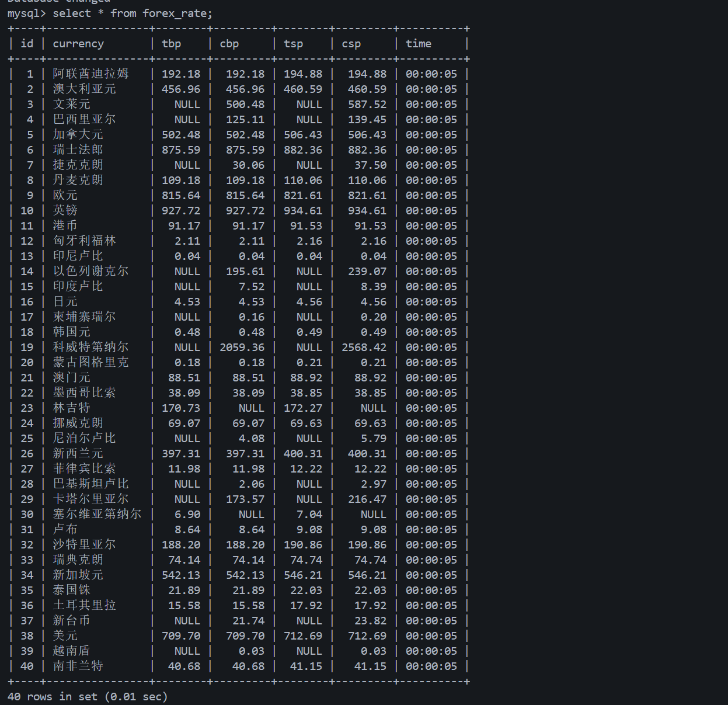Select currency name 阿联酋迪拉姆 in row 1
Image resolution: width=728 pixels, height=705 pixels.
pyautogui.click(x=91, y=74)
